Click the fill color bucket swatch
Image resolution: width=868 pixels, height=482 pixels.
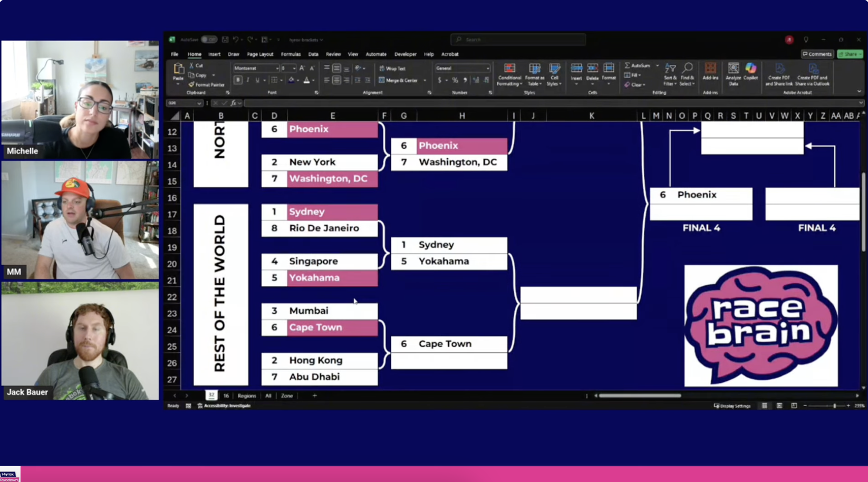291,80
